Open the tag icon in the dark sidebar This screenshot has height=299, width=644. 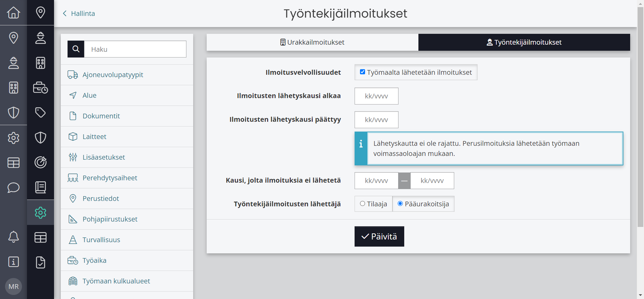(41, 112)
